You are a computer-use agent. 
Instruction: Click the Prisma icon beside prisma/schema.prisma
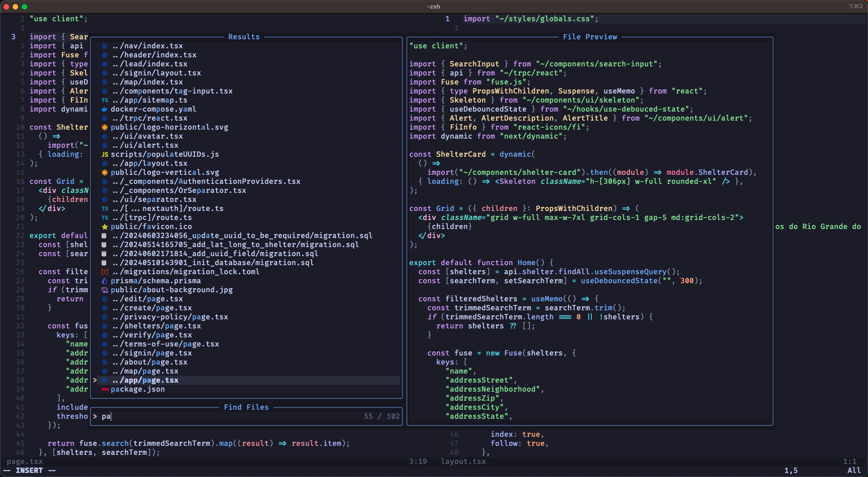tap(104, 281)
